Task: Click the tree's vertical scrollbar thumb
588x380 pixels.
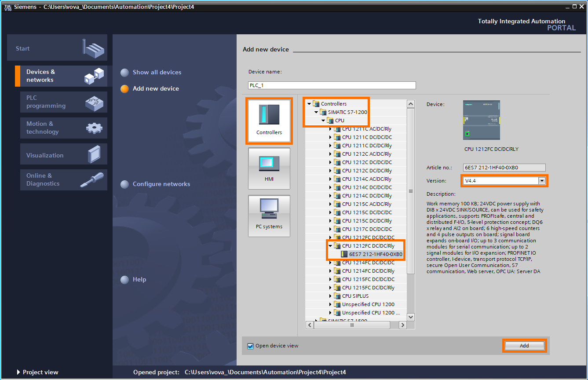Action: click(411, 191)
